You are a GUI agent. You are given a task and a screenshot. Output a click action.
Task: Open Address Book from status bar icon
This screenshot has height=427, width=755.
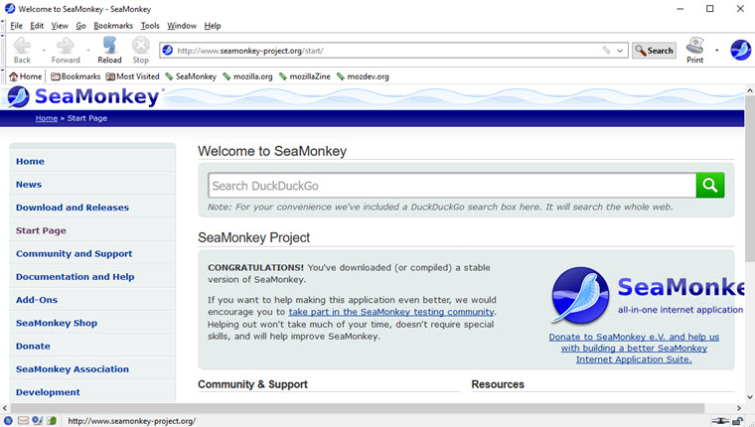point(52,421)
